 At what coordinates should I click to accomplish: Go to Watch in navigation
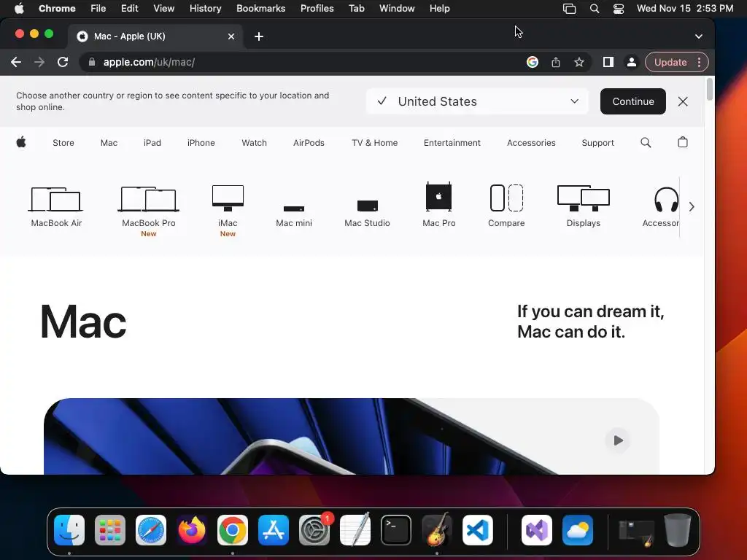(x=254, y=143)
